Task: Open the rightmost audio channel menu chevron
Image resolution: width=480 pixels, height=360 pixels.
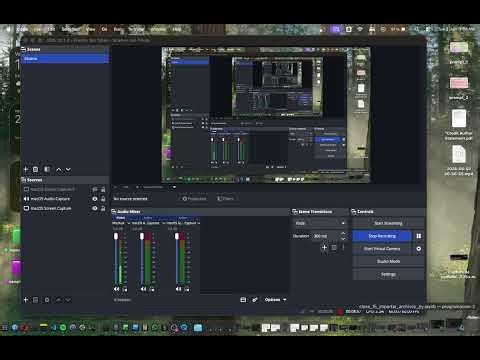Action: (x=198, y=223)
